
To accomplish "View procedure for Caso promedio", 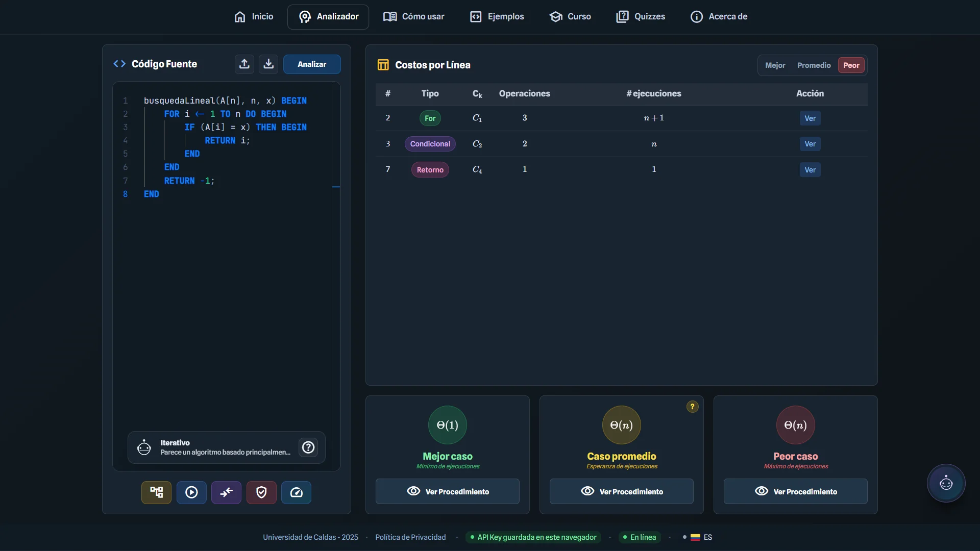I will coord(622,491).
